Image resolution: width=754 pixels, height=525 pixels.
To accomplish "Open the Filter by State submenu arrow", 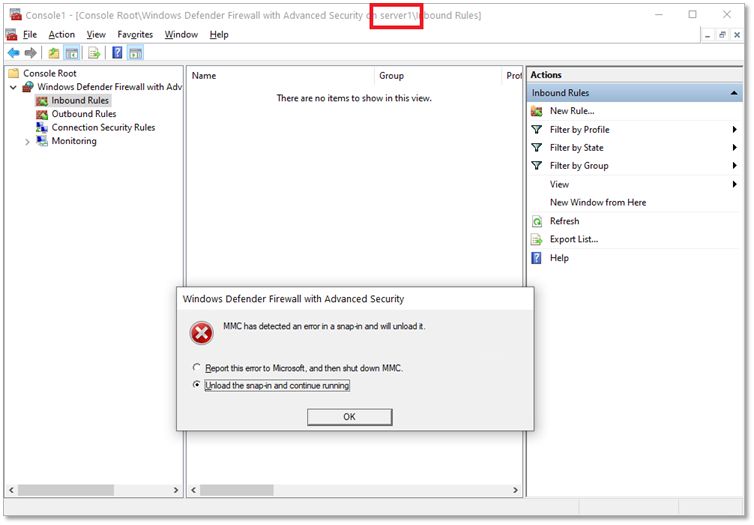I will [x=734, y=148].
